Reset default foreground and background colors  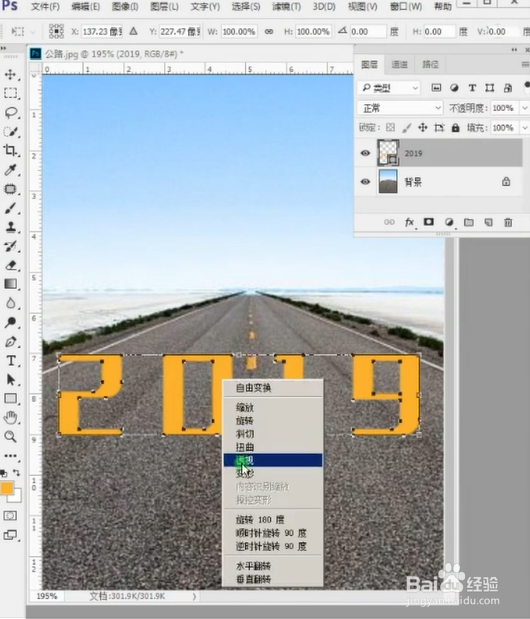(x=4, y=473)
